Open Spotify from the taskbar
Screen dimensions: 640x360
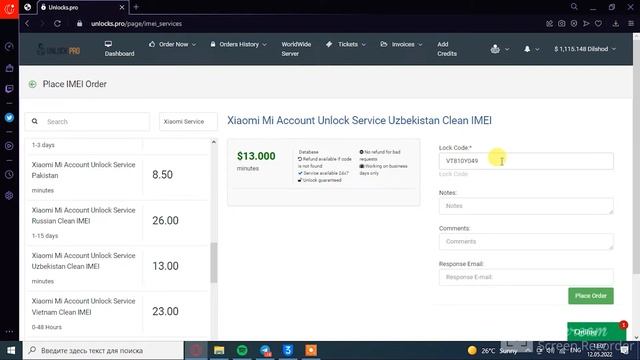[x=242, y=351]
